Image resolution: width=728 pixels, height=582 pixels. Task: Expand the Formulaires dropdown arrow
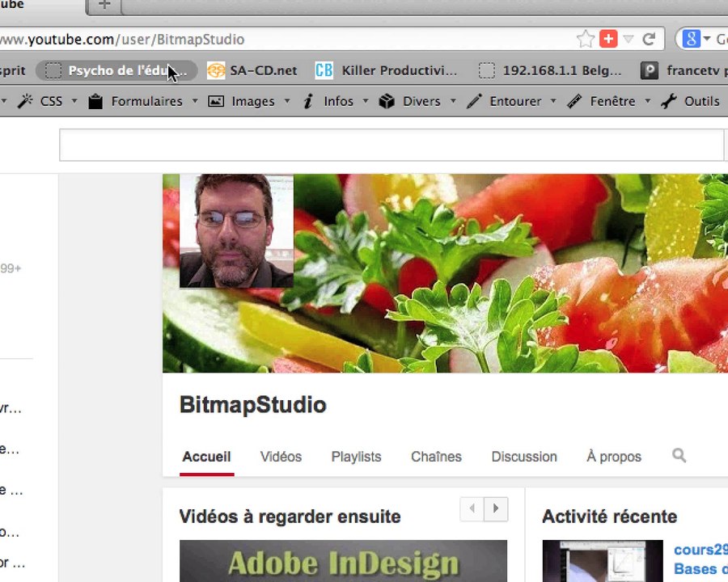[x=195, y=101]
